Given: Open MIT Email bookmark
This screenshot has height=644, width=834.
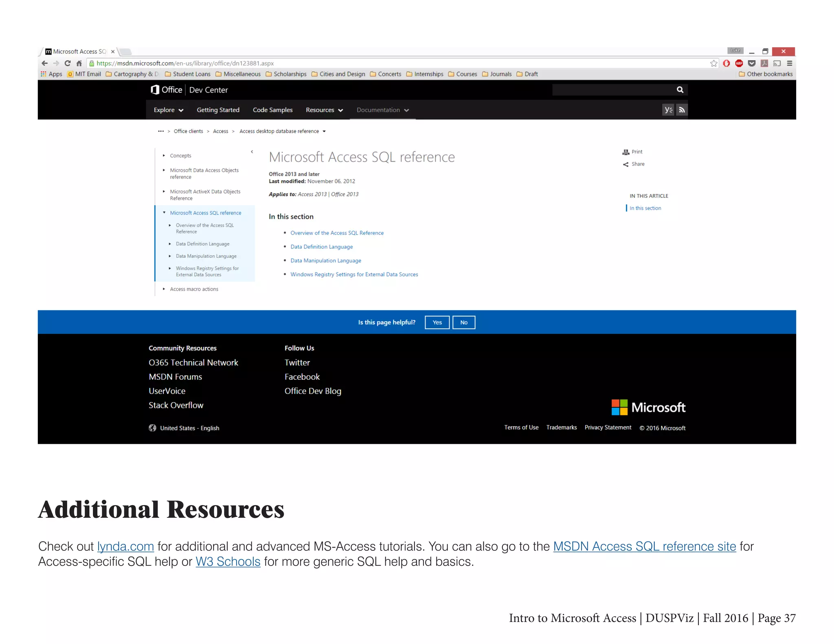Looking at the screenshot, I should (x=84, y=74).
